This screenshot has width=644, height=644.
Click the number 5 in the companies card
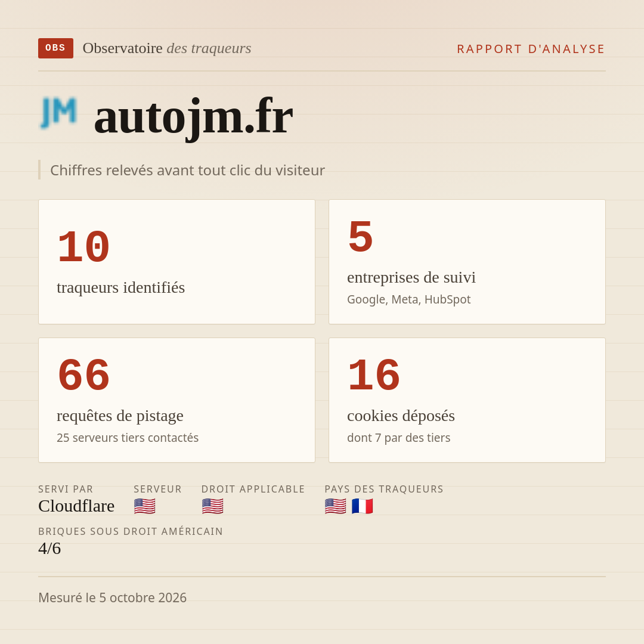pyautogui.click(x=360, y=237)
